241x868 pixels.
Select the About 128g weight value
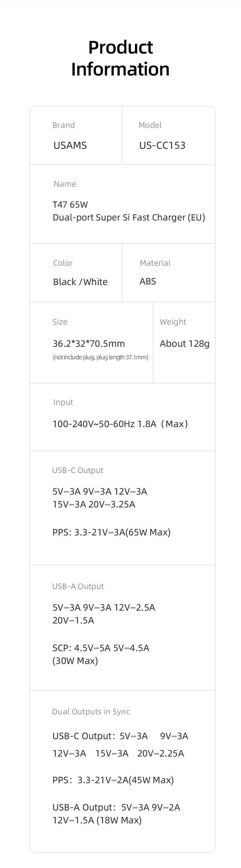[x=184, y=344]
